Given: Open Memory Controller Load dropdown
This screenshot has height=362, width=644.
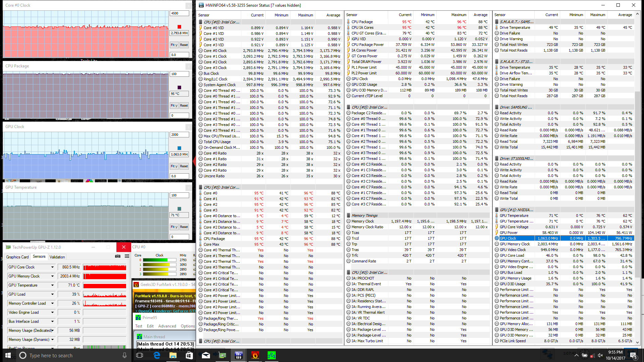Looking at the screenshot, I should pos(52,303).
